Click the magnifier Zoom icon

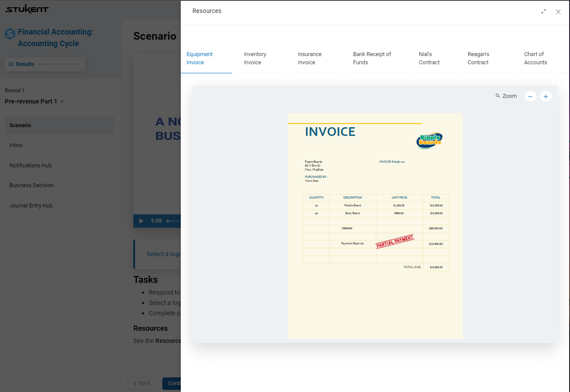498,96
